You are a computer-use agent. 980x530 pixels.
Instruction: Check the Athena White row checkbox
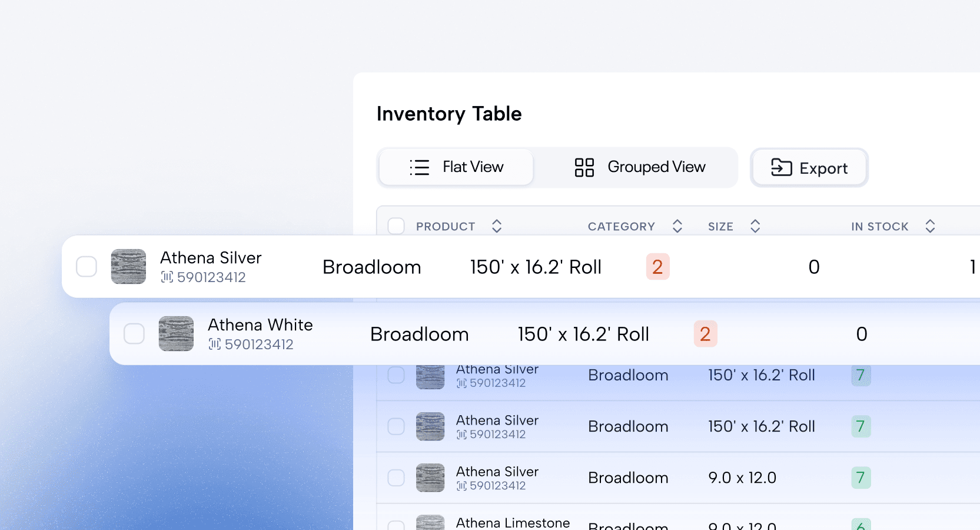pos(134,334)
